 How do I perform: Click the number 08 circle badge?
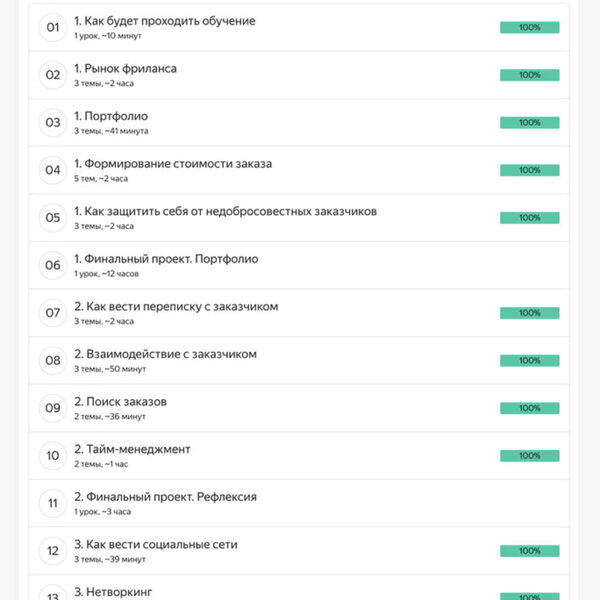pos(53,360)
